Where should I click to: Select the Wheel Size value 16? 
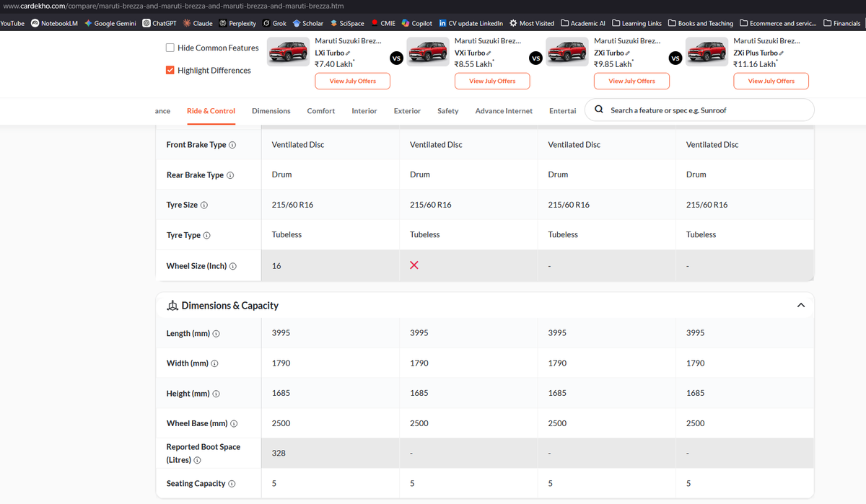click(276, 265)
